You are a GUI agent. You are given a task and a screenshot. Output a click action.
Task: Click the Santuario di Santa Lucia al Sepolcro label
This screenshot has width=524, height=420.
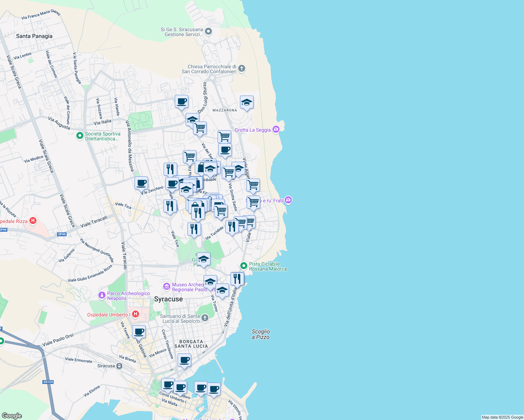tap(180, 318)
